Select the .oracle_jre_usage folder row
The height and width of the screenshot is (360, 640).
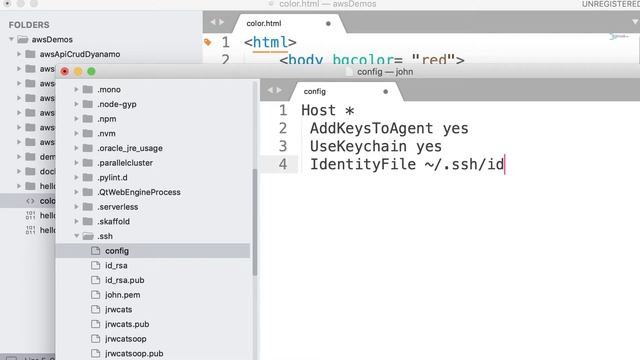point(153,148)
